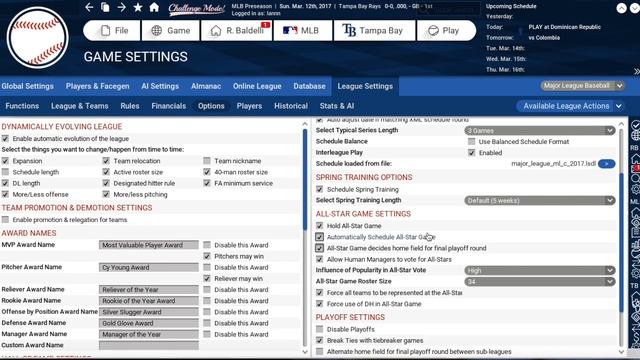
Task: Open the Rules sub-tab
Action: click(x=130, y=106)
